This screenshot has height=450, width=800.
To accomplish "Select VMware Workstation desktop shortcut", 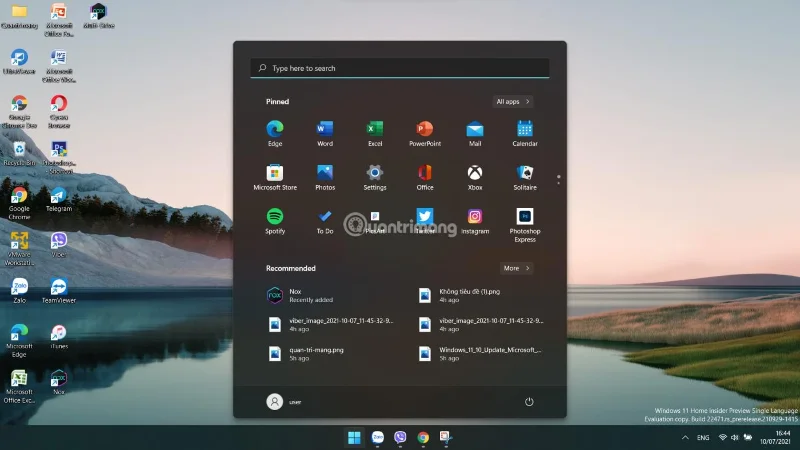I will [x=19, y=249].
